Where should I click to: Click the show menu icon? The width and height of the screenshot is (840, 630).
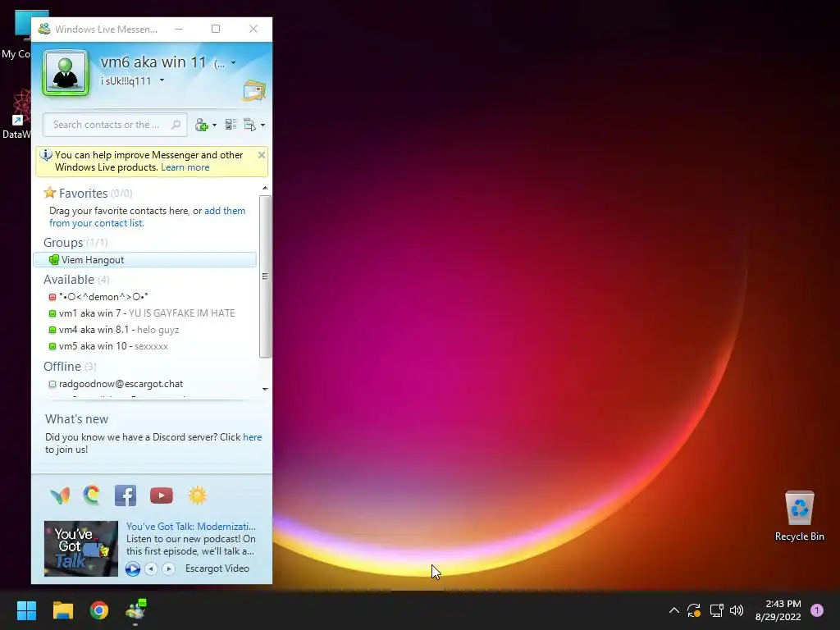point(249,125)
